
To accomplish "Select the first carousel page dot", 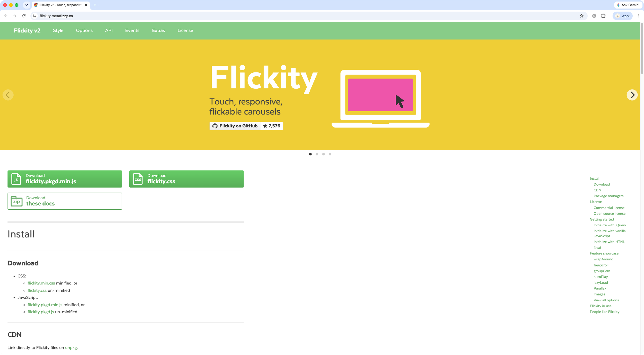I will 310,154.
